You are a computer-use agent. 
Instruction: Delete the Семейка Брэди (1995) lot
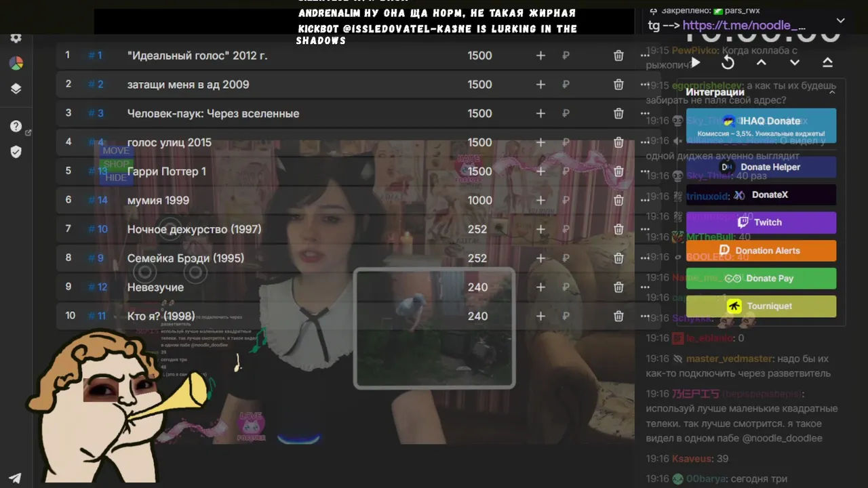point(618,258)
